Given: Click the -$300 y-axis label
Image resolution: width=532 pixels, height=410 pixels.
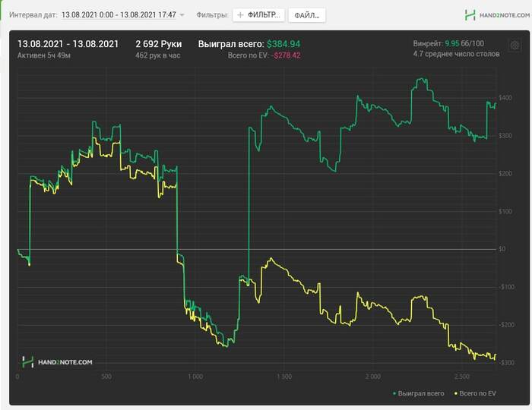Looking at the screenshot, I should (507, 363).
